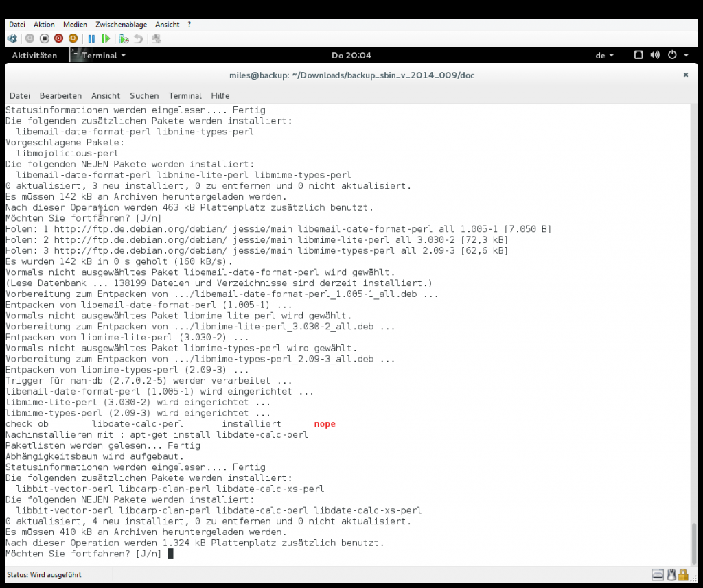Open the terminal's Ansicht menu
The image size is (703, 588).
[x=106, y=95]
